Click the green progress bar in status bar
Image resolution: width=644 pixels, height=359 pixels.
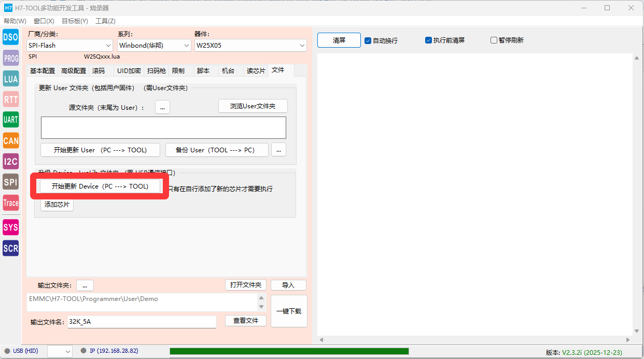(289, 351)
